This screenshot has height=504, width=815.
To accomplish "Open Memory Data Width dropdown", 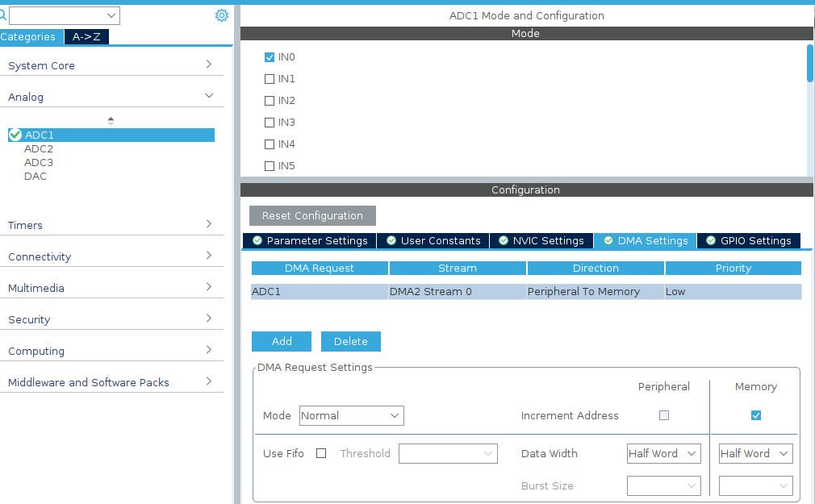I will pos(755,453).
